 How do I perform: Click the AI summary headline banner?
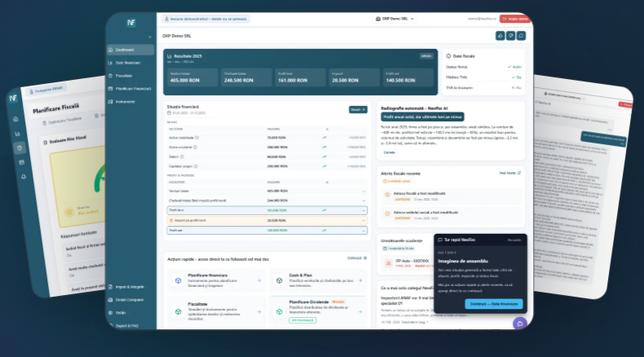click(x=422, y=117)
